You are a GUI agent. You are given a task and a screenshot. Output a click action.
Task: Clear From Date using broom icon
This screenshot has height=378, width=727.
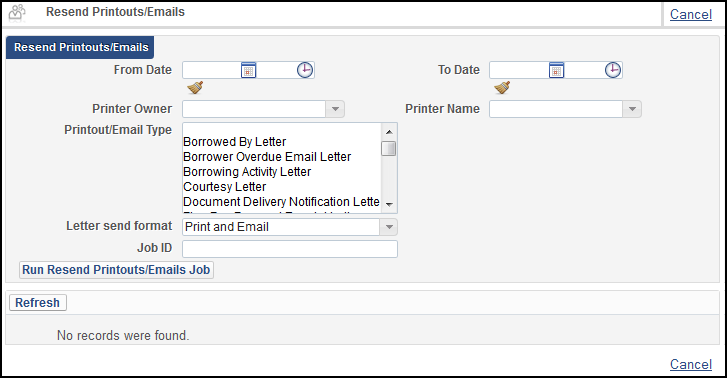pos(195,87)
